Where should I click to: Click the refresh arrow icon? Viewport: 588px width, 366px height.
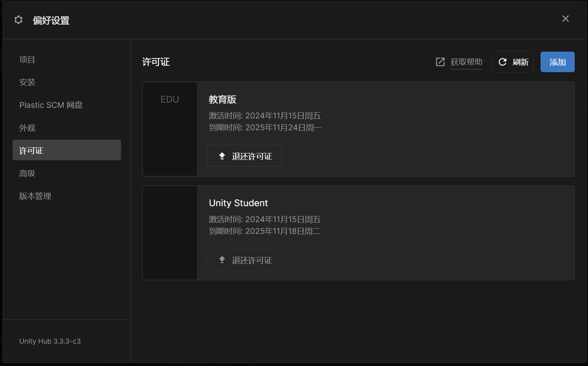point(503,62)
